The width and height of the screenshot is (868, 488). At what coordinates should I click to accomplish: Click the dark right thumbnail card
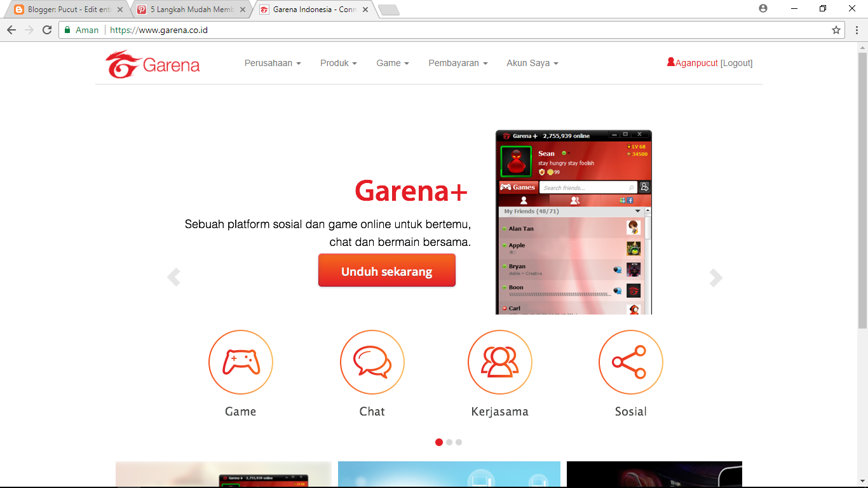coord(654,474)
